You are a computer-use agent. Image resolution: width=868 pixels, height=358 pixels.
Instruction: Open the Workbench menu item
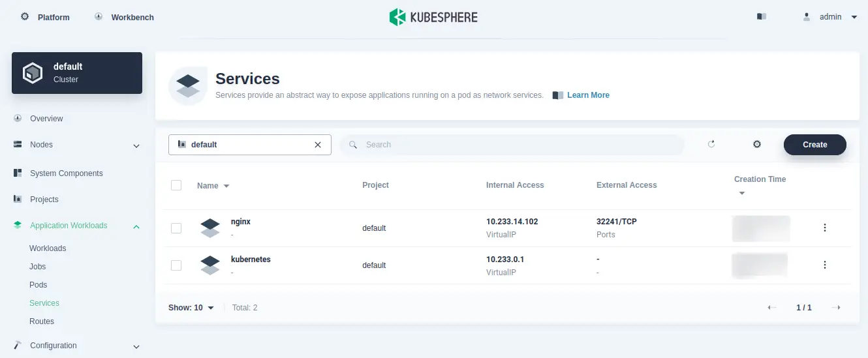coord(132,18)
